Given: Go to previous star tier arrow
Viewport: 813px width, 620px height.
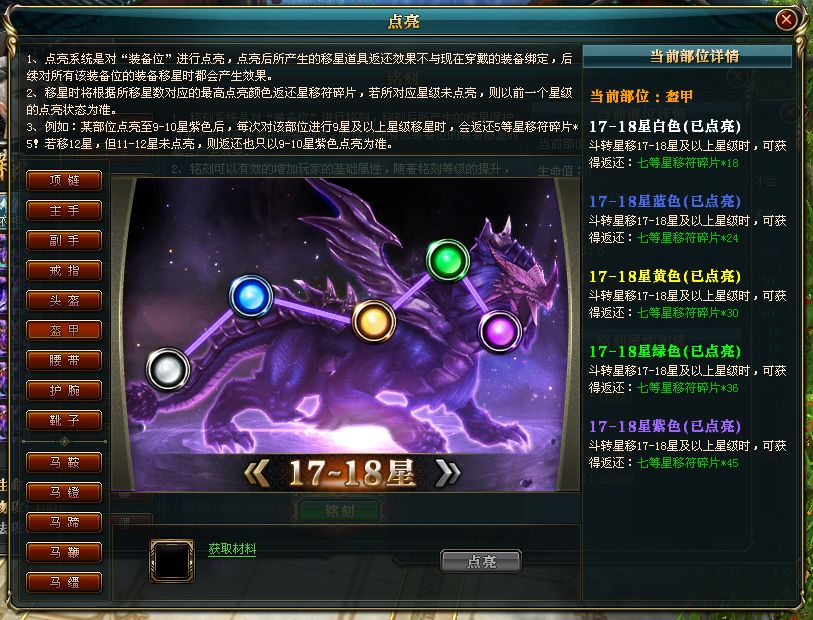Looking at the screenshot, I should (257, 473).
